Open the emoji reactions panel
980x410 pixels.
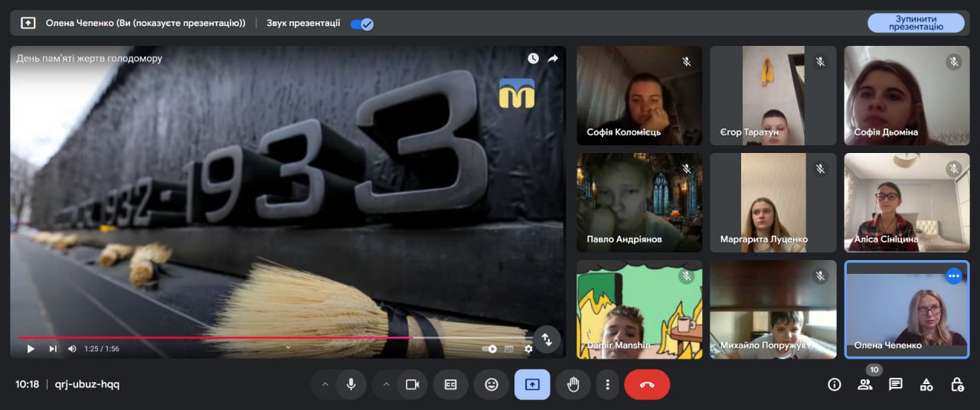click(x=492, y=385)
